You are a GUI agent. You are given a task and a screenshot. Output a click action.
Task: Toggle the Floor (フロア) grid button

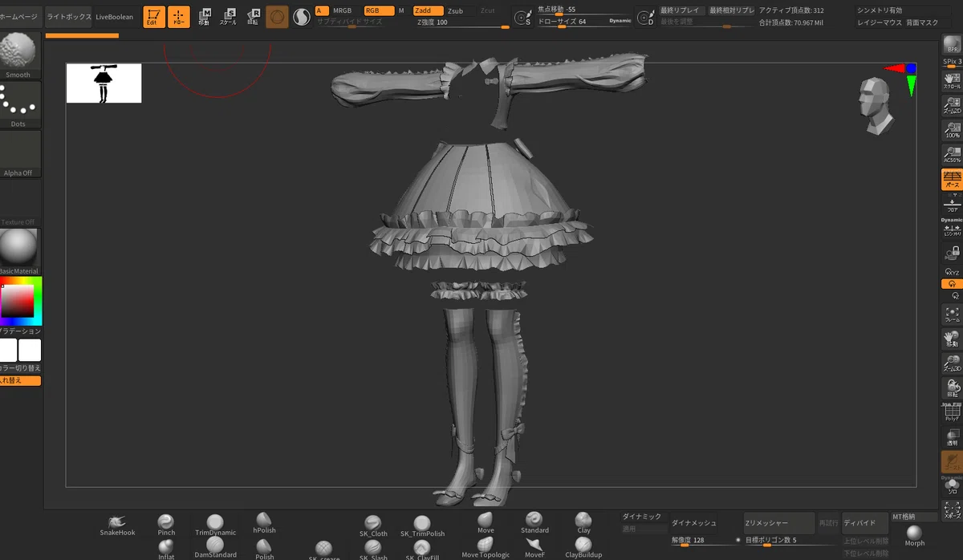click(952, 204)
